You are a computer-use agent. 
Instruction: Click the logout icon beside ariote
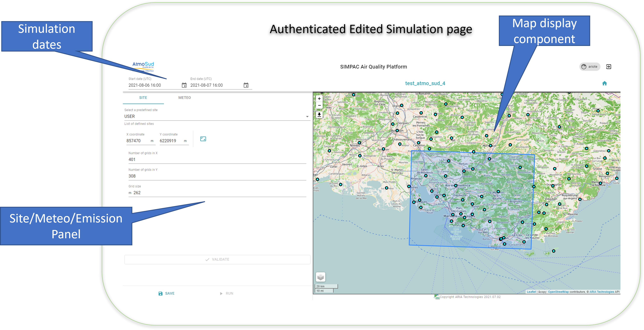[609, 67]
